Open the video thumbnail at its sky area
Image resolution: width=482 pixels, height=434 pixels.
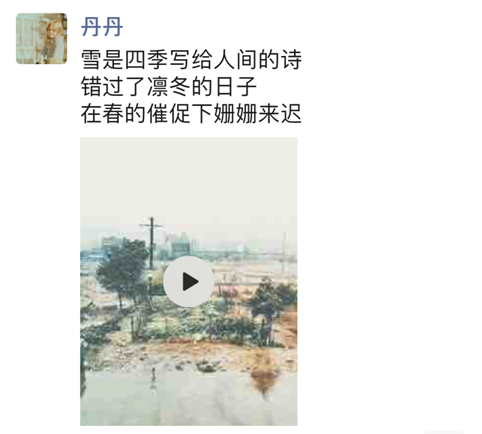point(189,177)
